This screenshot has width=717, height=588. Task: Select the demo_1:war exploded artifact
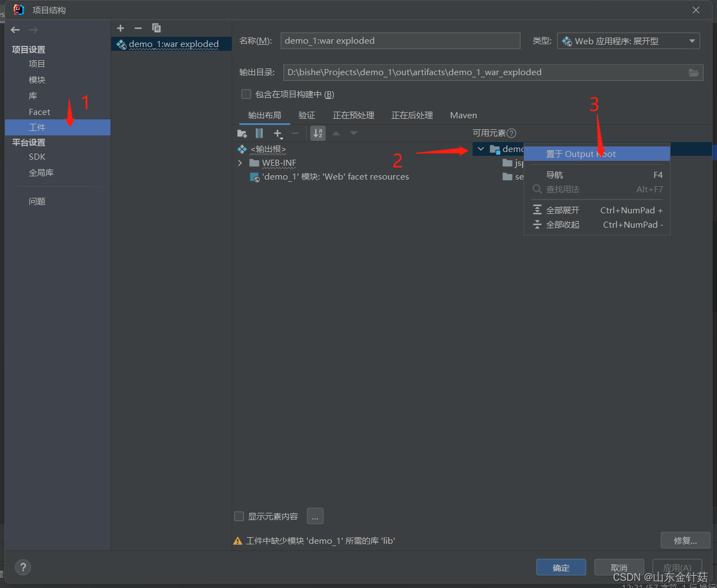coord(171,44)
